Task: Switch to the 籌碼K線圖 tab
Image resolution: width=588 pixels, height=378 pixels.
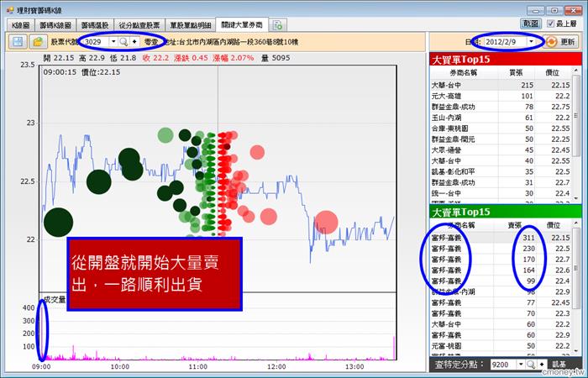Action: point(55,25)
